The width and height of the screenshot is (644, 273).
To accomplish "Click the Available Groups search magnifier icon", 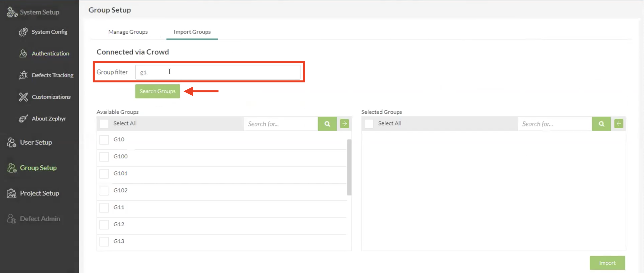I will point(327,124).
